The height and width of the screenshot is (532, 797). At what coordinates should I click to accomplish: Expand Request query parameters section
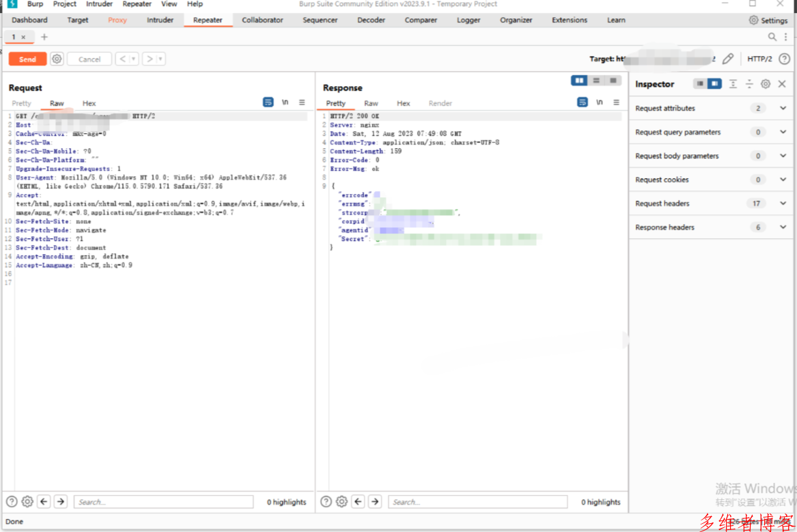tap(711, 132)
